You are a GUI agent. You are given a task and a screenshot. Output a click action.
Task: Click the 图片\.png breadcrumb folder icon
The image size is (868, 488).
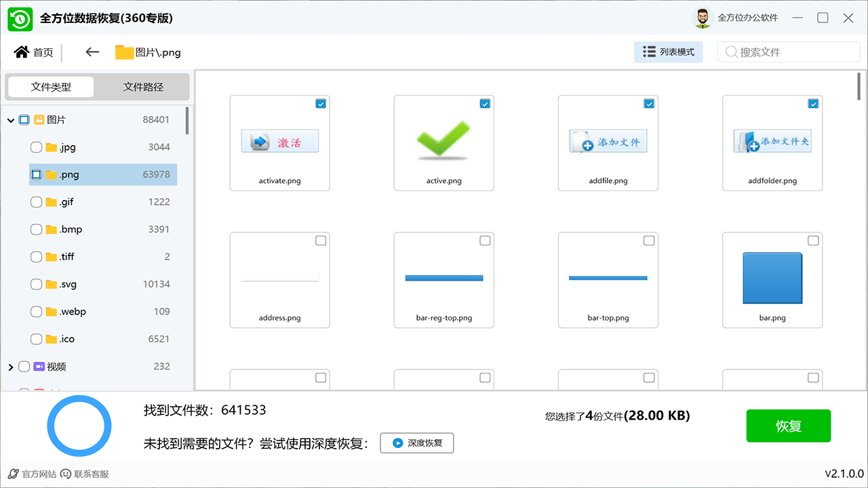tap(124, 52)
